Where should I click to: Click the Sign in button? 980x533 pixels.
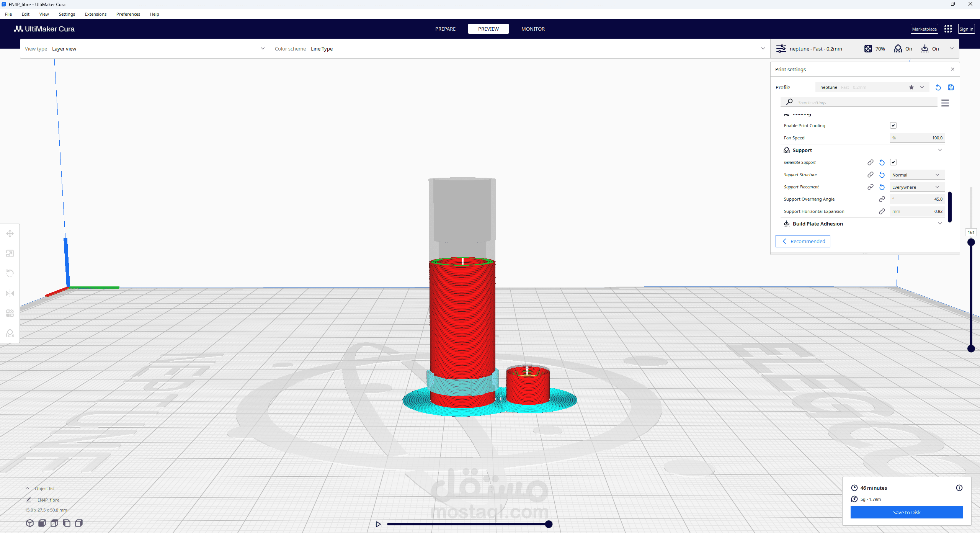pos(966,29)
